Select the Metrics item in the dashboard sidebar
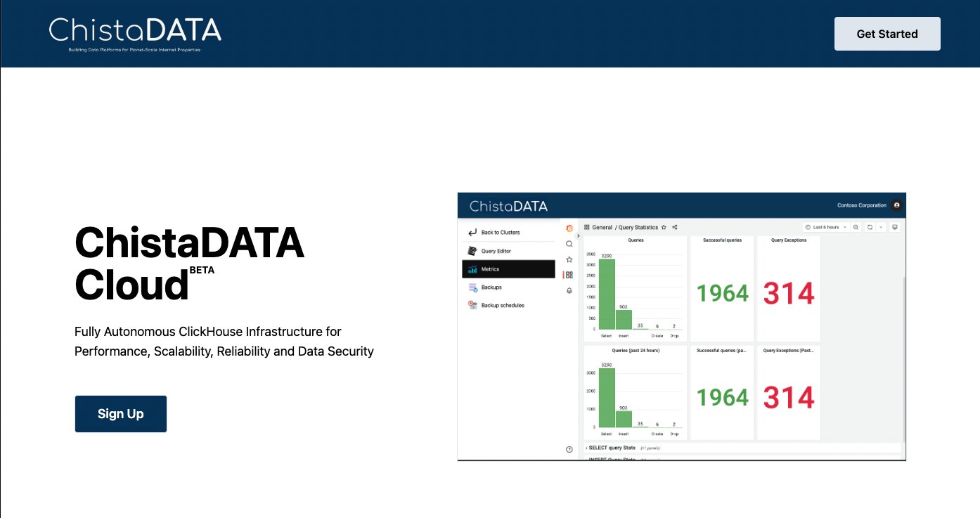 click(508, 269)
